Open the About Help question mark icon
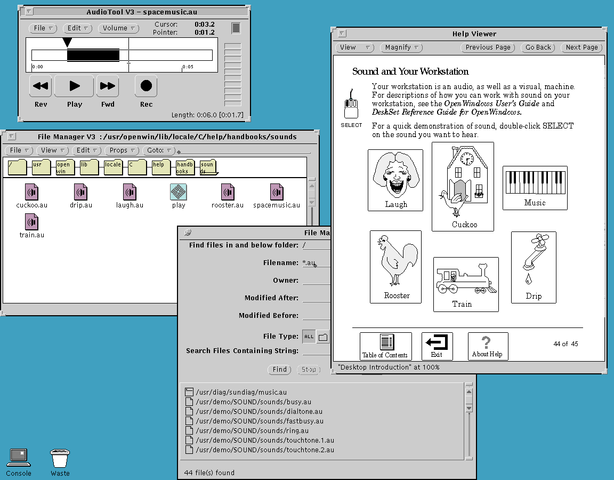614x480 pixels. pos(488,346)
